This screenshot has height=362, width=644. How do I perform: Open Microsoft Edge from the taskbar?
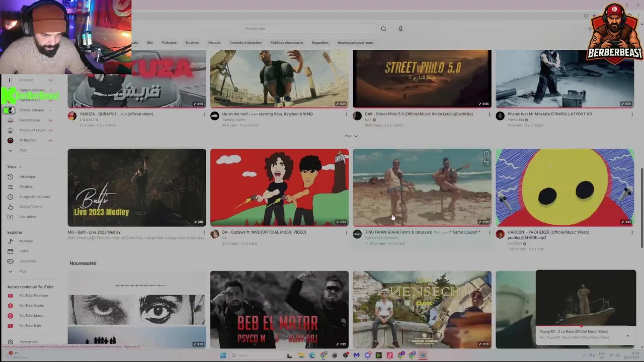click(x=312, y=355)
